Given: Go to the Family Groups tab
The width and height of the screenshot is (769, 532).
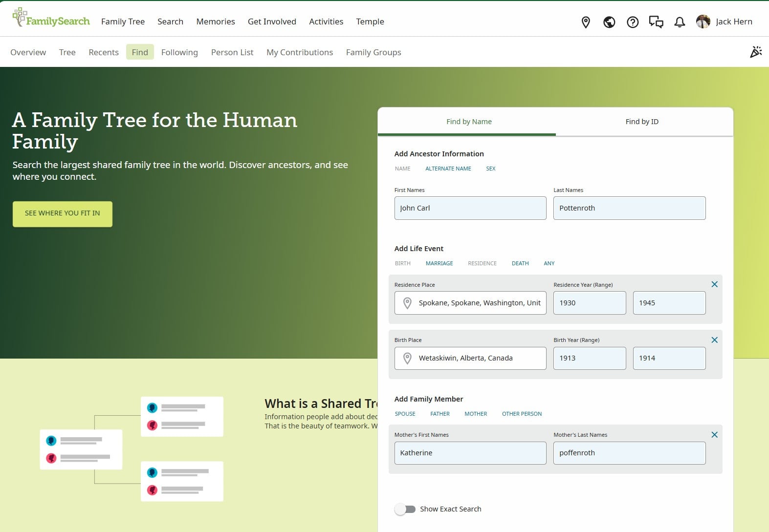Looking at the screenshot, I should (374, 52).
